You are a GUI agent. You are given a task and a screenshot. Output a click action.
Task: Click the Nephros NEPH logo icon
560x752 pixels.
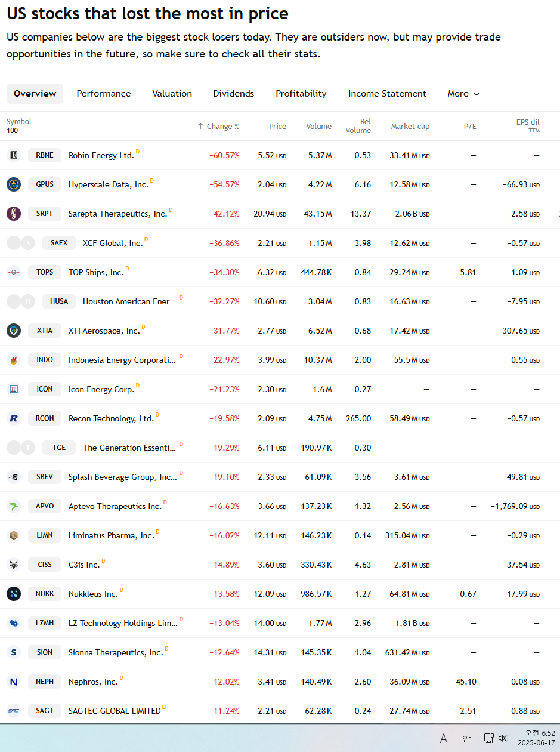pyautogui.click(x=14, y=682)
